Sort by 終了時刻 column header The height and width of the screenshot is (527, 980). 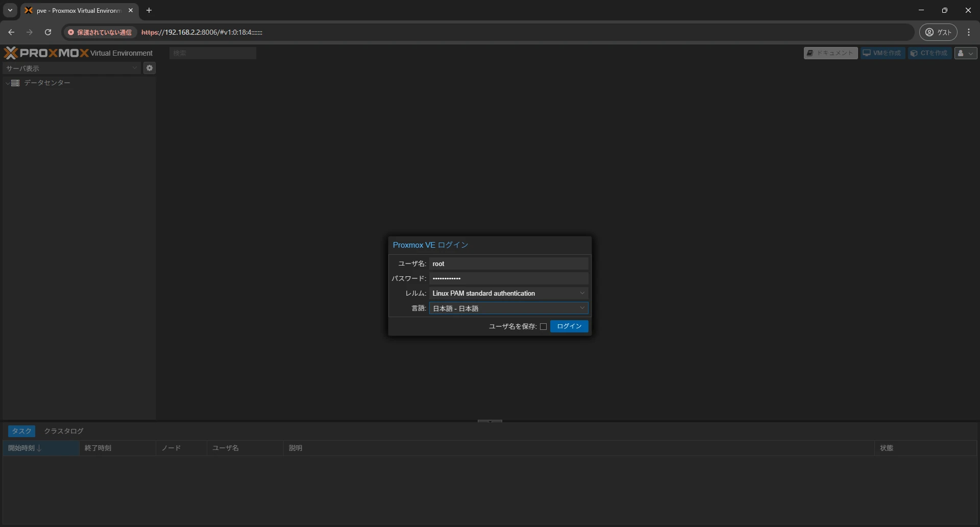pyautogui.click(x=117, y=448)
